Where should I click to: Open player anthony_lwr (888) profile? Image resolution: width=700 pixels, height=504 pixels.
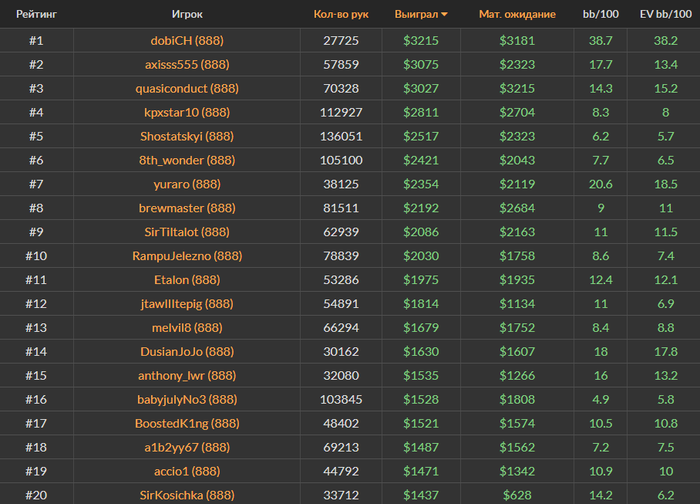pos(187,376)
